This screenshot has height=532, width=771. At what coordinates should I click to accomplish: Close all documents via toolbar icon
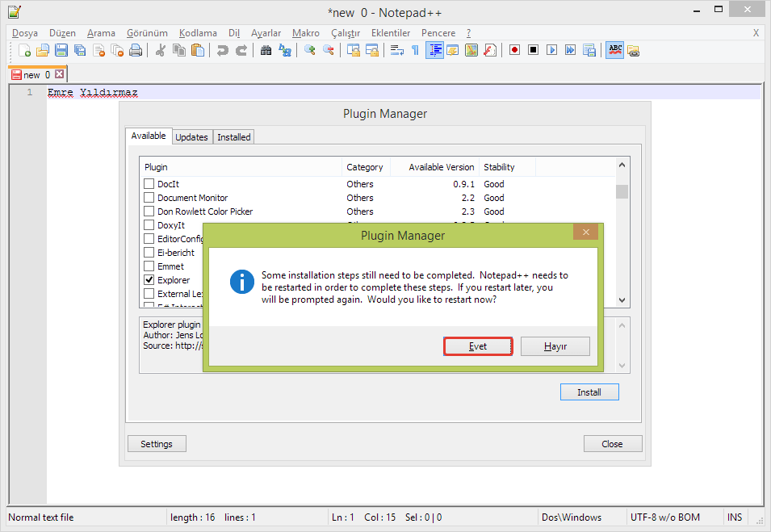pyautogui.click(x=117, y=50)
